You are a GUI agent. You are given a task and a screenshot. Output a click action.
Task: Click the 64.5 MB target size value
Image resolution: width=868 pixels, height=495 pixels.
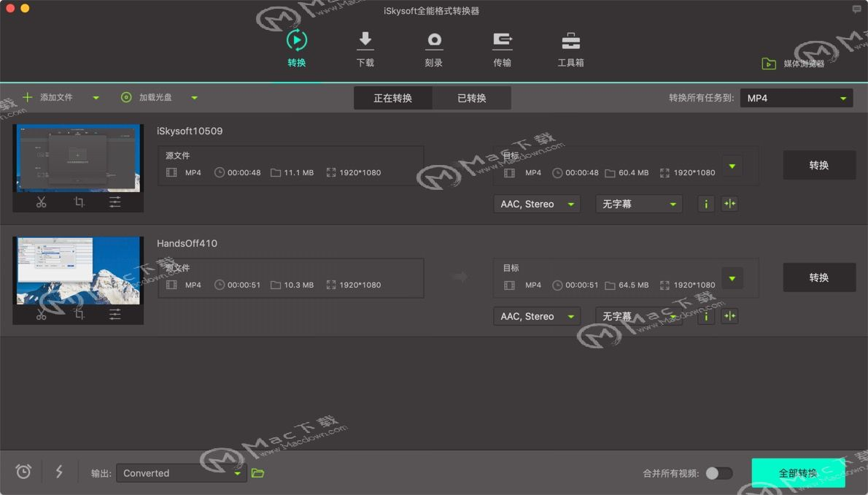(x=634, y=285)
